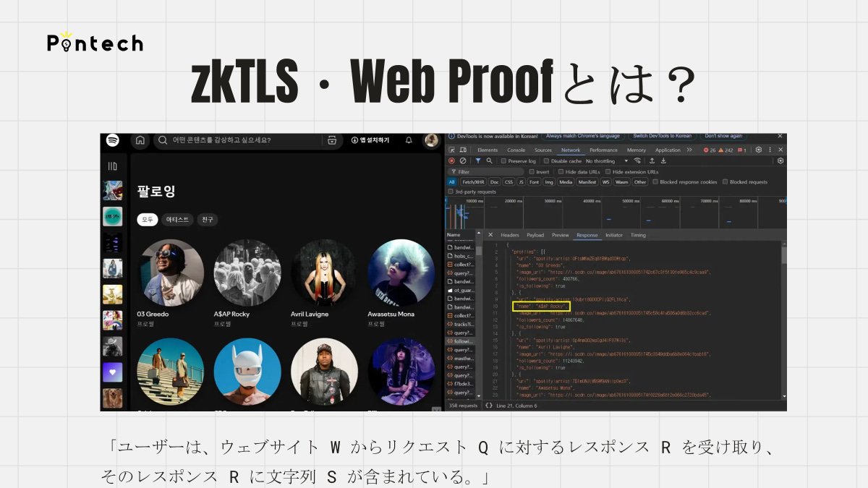Open the Timing tab
868x488 pixels.
click(638, 235)
